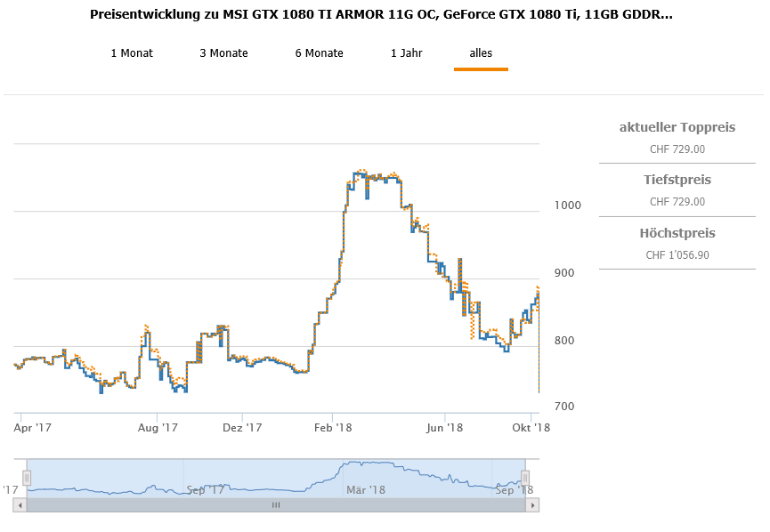Image resolution: width=770 pixels, height=532 pixels.
Task: Switch to the "3 Monate" range
Action: click(x=223, y=53)
